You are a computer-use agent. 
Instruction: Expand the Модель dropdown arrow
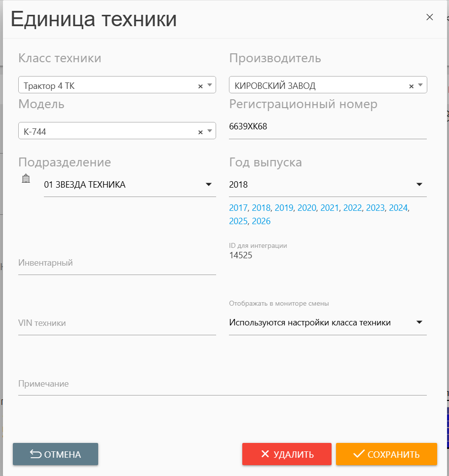(x=210, y=131)
